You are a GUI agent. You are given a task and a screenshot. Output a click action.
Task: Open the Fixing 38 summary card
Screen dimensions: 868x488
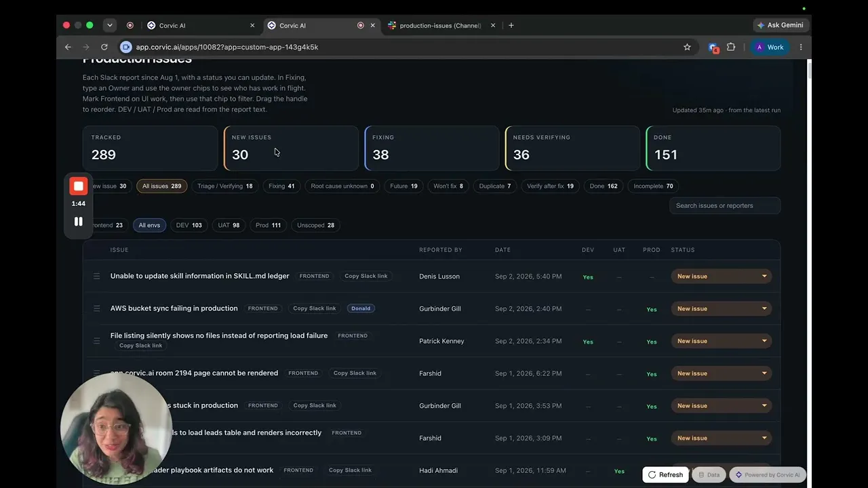(432, 148)
